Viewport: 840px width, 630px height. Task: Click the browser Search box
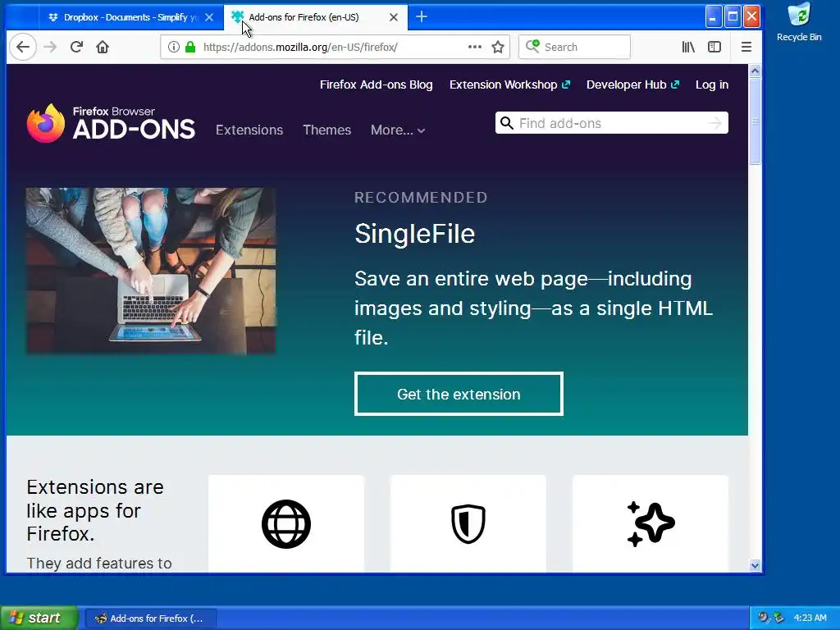(x=574, y=47)
